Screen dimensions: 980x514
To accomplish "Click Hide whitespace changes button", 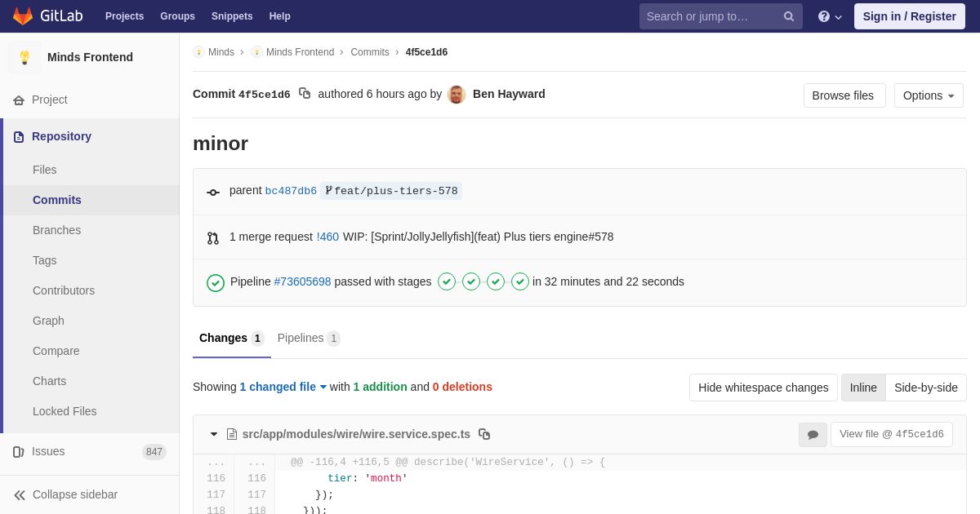I will coord(764,388).
